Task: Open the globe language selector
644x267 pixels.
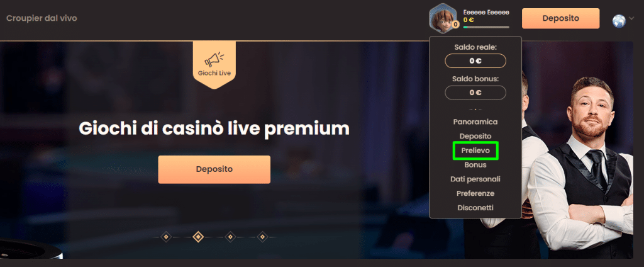Action: coord(619,21)
